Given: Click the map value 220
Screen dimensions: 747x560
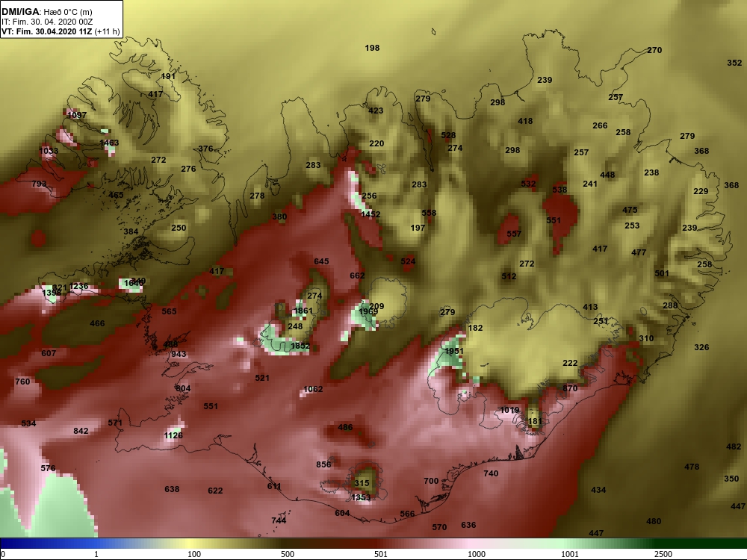Looking at the screenshot, I should 376,143.
